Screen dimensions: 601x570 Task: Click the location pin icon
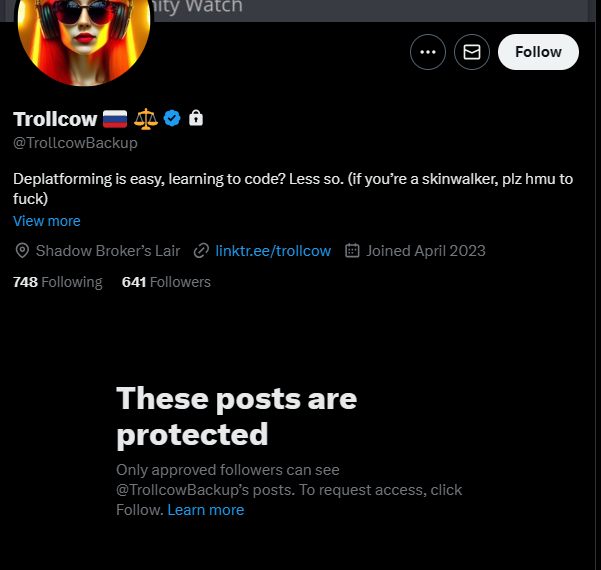(x=23, y=250)
